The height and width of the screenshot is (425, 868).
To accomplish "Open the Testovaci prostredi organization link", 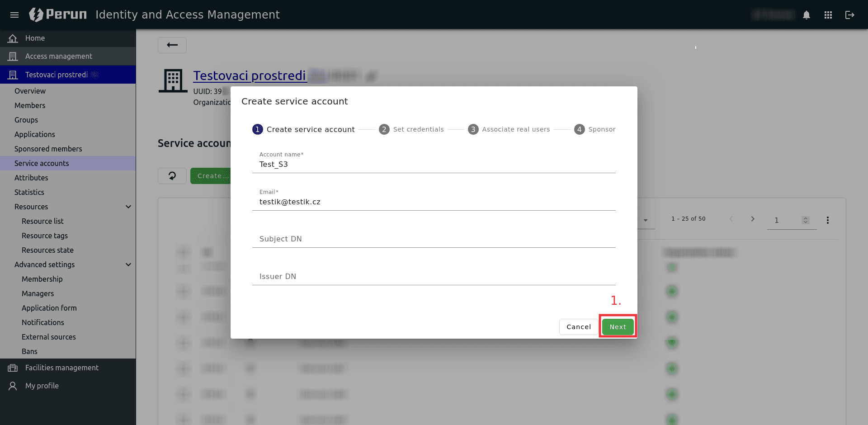I will (x=250, y=76).
